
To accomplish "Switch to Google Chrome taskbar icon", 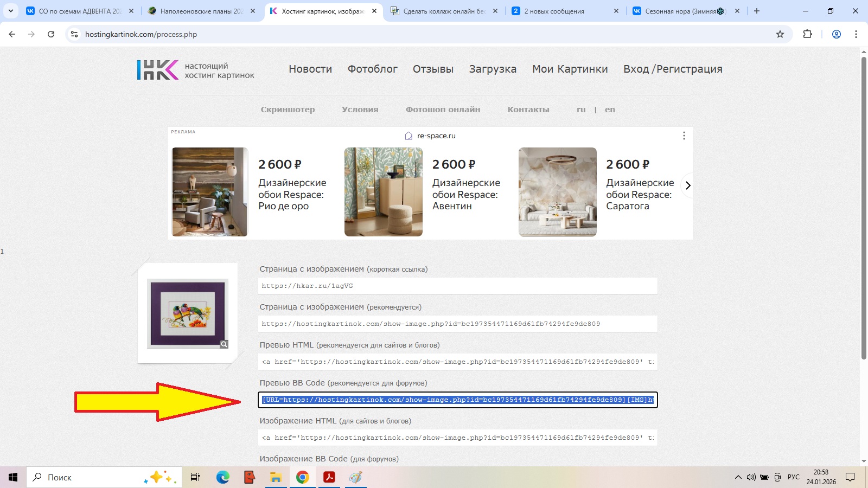I will 302,477.
